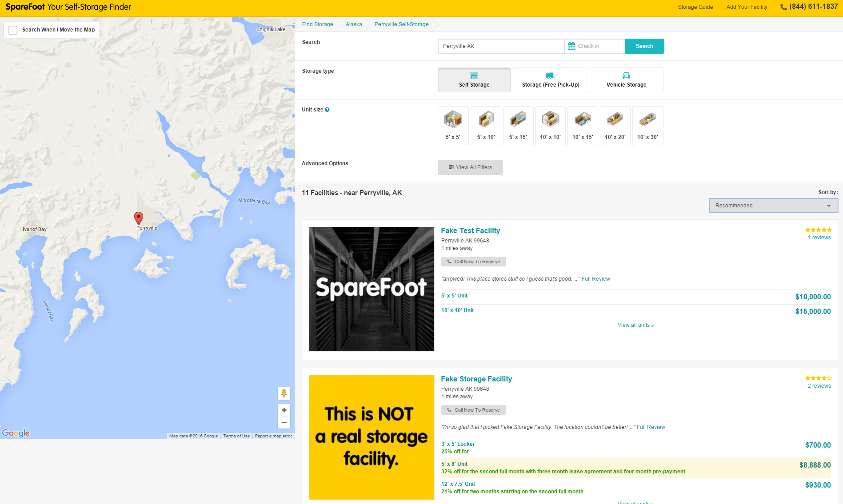Click the Perryville AK search field

pyautogui.click(x=501, y=46)
